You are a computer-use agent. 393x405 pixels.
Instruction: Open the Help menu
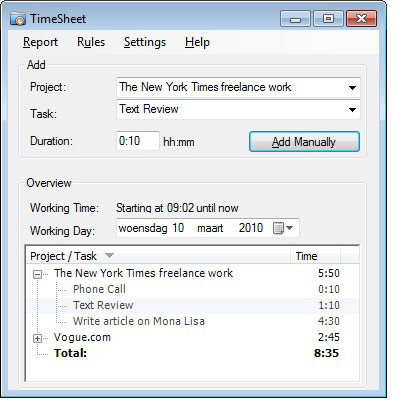(x=197, y=42)
